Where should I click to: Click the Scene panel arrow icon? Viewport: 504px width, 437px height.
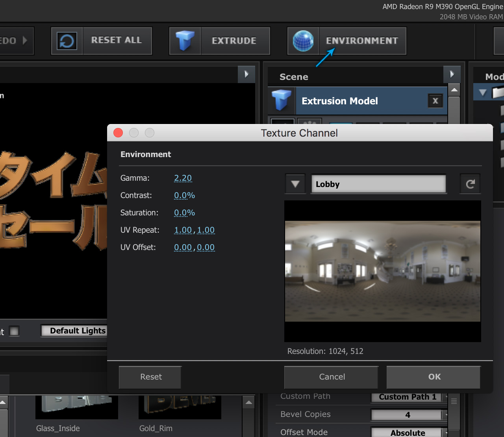pos(452,74)
